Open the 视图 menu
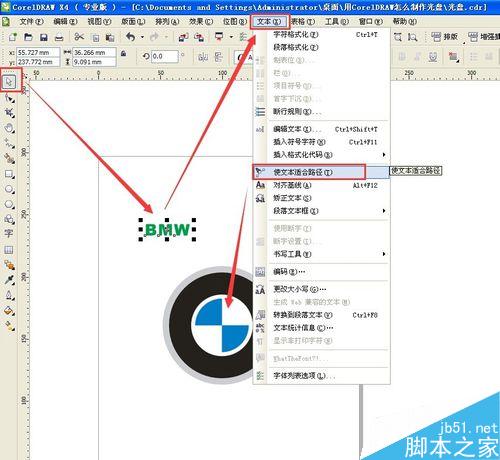 coord(99,22)
